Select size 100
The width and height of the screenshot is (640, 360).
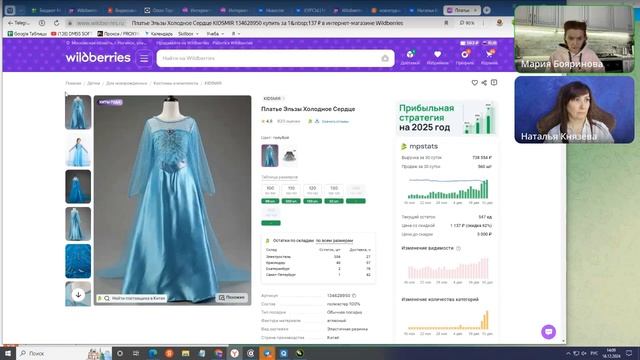(270, 190)
